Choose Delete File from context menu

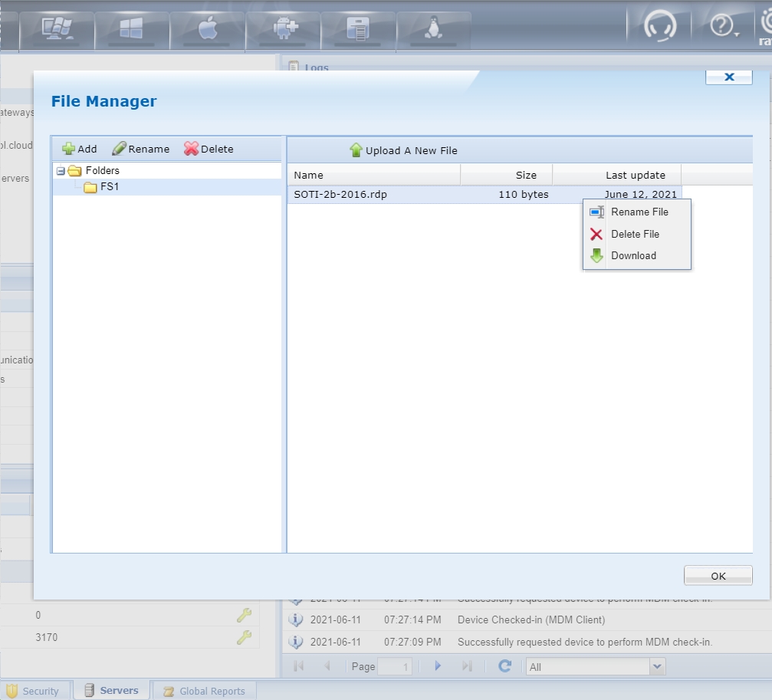click(x=634, y=235)
